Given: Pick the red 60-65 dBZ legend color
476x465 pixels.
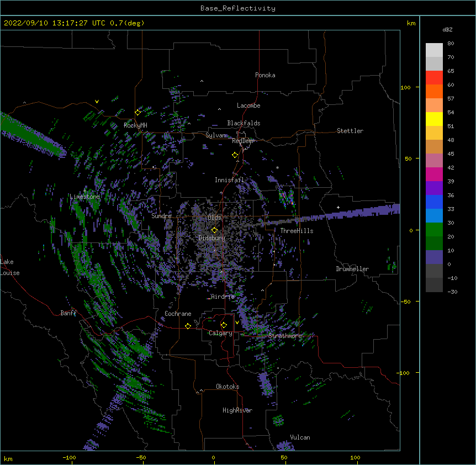Looking at the screenshot, I should point(434,77).
